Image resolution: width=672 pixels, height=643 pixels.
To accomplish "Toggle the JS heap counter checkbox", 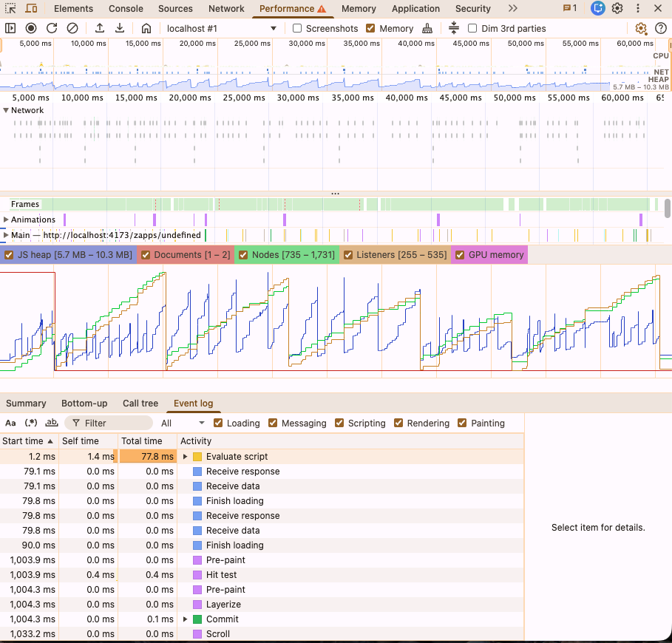I will [x=9, y=255].
